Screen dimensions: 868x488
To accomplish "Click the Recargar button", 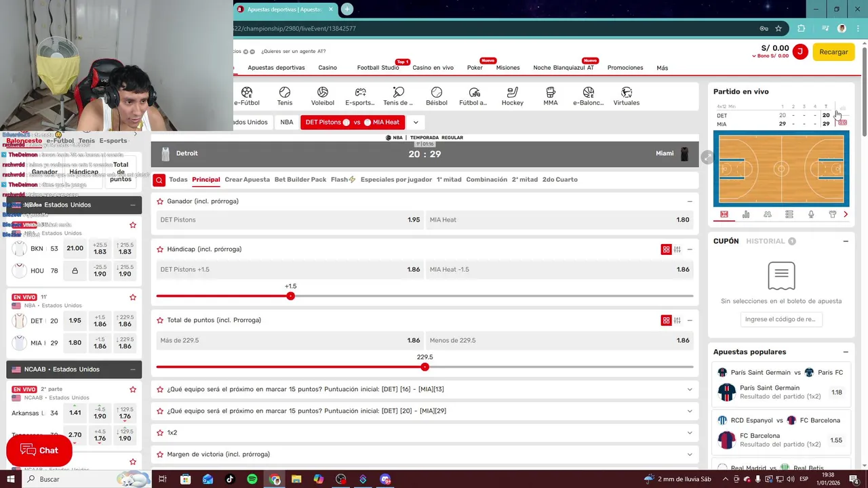I will click(x=833, y=52).
